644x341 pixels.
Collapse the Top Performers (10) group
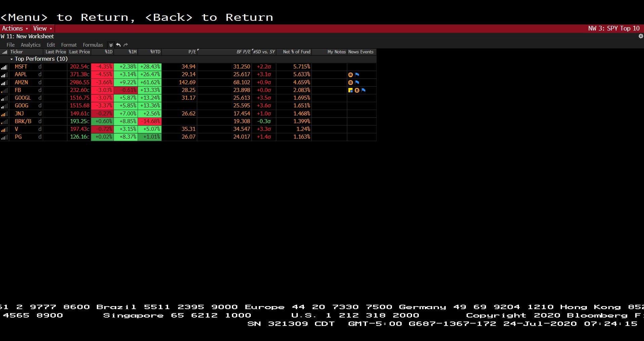click(11, 59)
